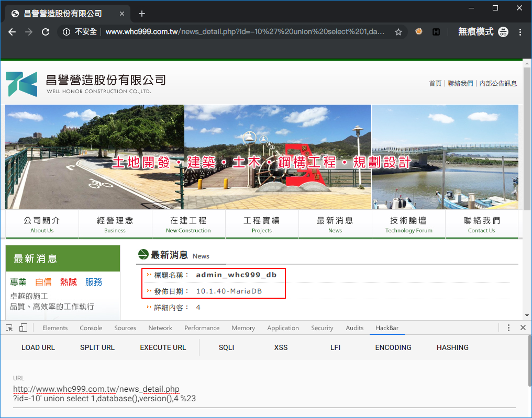Viewport: 532px width, 418px height.
Task: Open Chrome's three-dot menu
Action: 520,32
